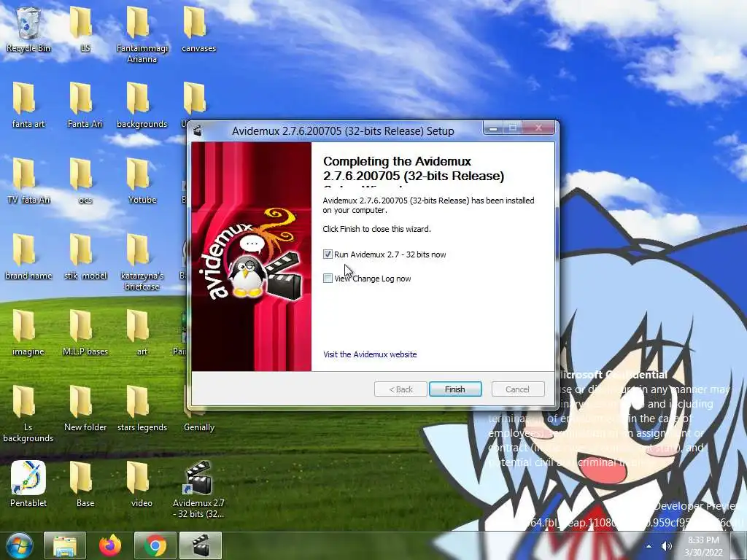This screenshot has height=560, width=747.
Task: Enable View Change Log now checkbox
Action: coord(328,278)
